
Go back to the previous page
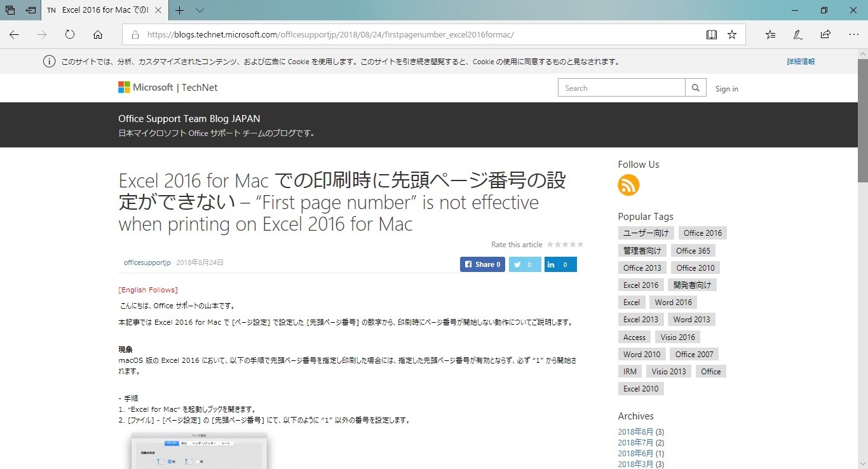14,34
